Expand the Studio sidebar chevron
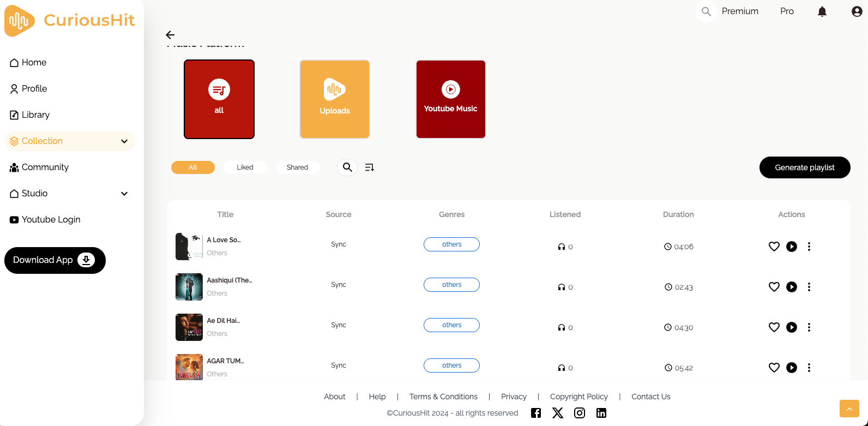The image size is (868, 426). 124,194
